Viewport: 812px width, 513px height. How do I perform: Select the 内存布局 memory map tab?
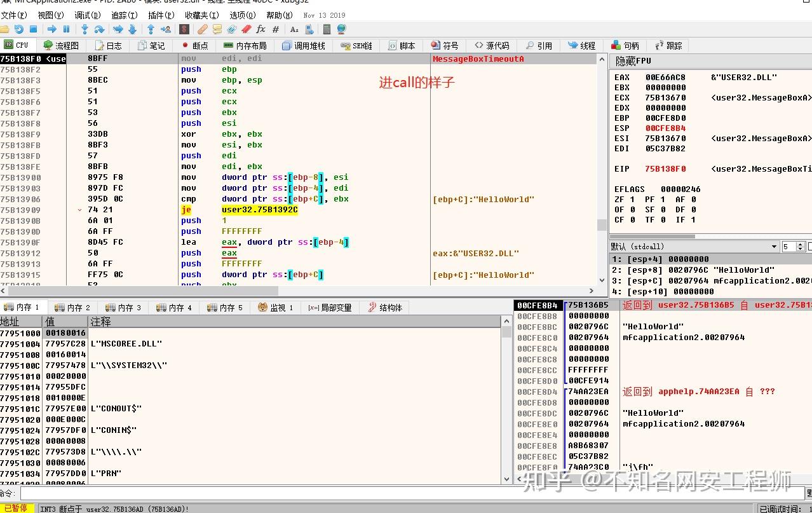245,46
